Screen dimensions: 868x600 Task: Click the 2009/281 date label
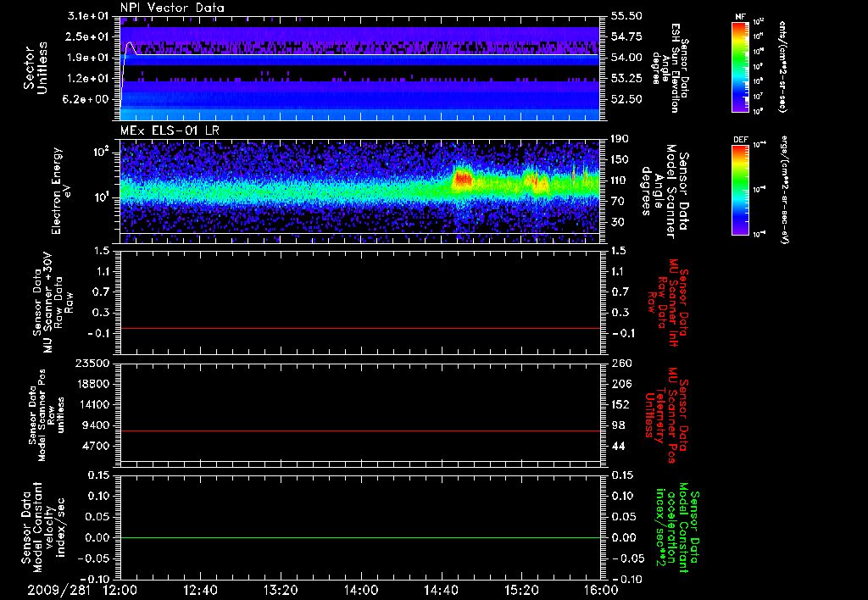coord(59,590)
